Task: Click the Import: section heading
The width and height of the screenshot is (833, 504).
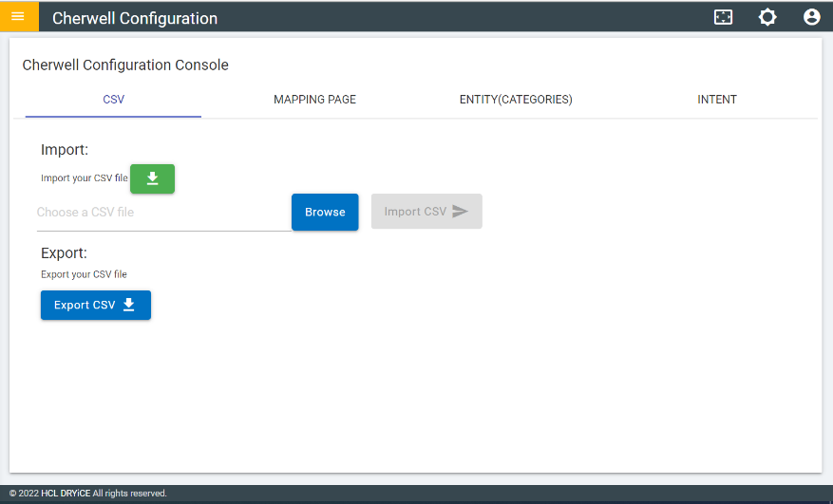Action: pos(65,150)
